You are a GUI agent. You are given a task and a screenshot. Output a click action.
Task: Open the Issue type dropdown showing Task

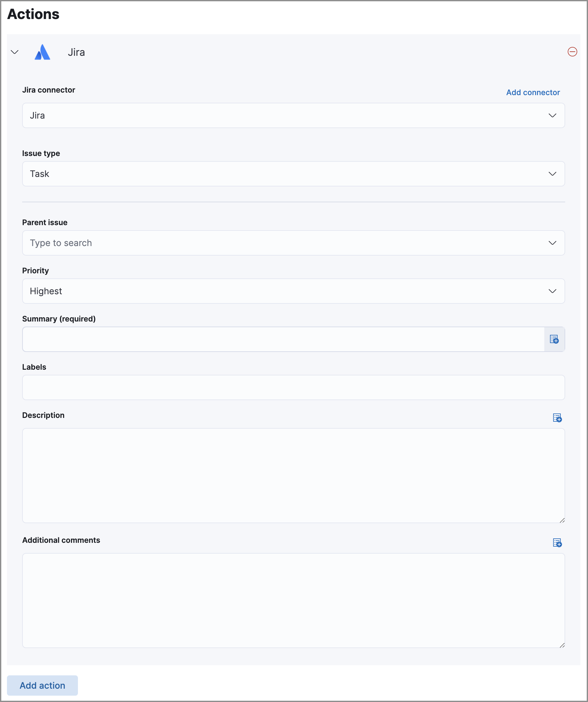point(293,173)
